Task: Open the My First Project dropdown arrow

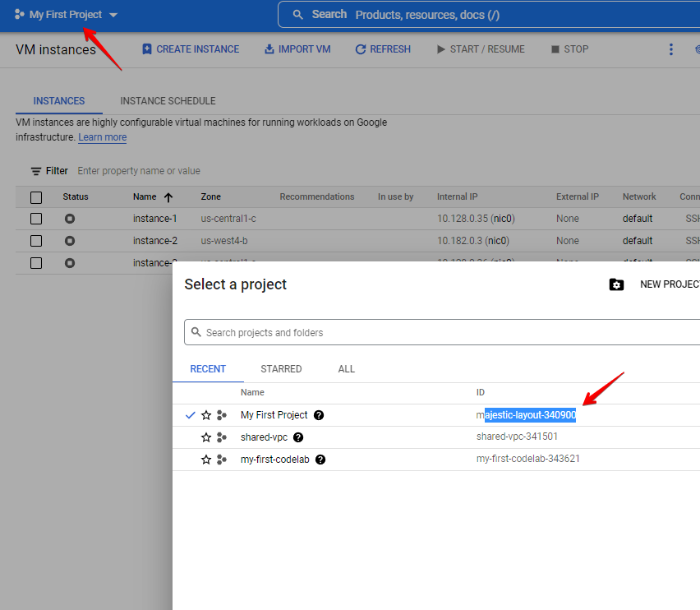Action: [113, 15]
